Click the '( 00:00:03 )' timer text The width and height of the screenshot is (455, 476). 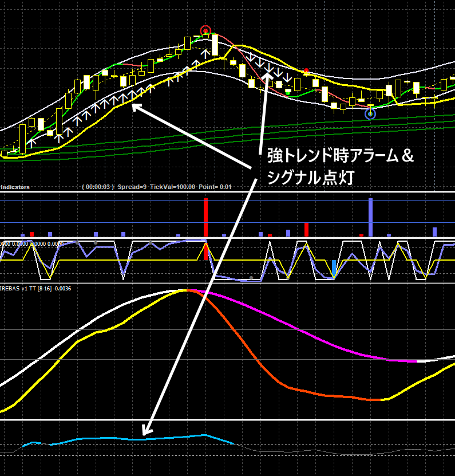[98, 187]
